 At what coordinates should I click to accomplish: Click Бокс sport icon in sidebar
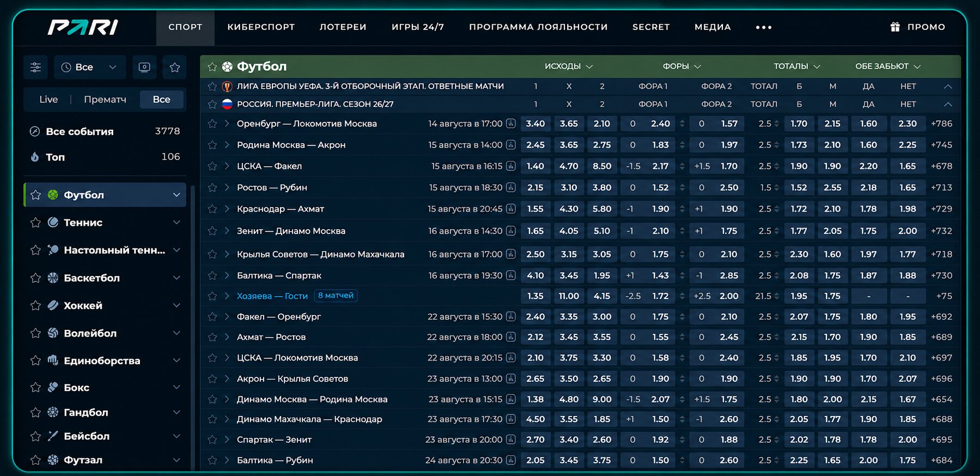click(x=53, y=387)
